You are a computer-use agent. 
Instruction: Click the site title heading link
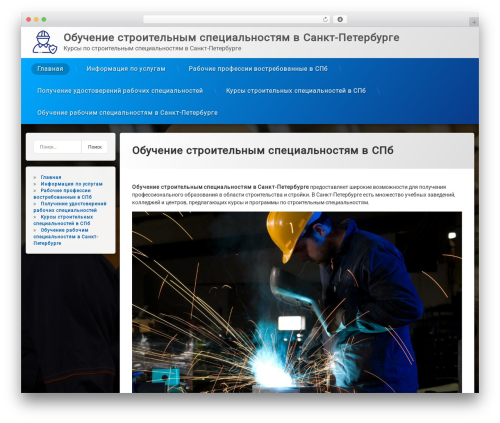[x=231, y=37]
